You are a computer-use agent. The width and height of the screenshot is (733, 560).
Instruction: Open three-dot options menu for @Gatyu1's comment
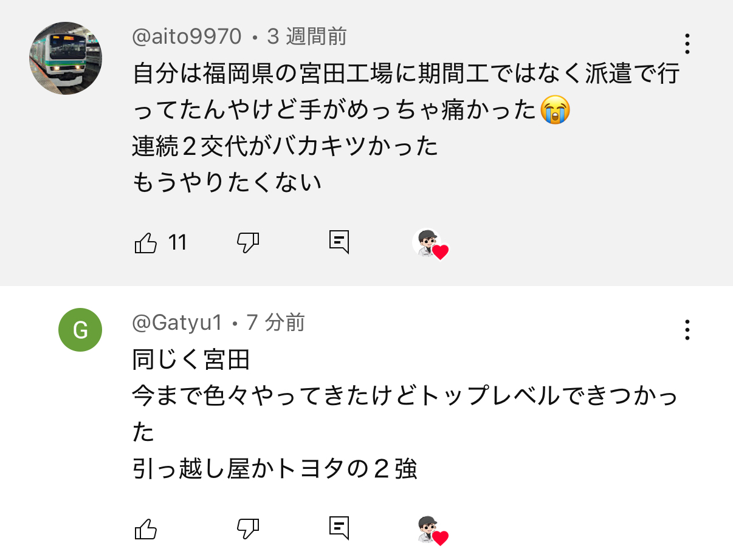tap(687, 330)
